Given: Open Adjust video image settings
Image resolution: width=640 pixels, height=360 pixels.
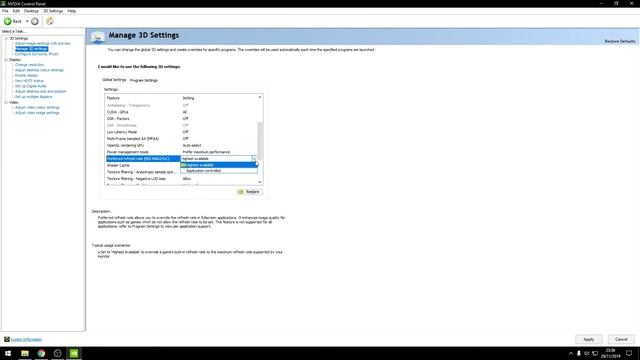Looking at the screenshot, I should click(37, 113).
